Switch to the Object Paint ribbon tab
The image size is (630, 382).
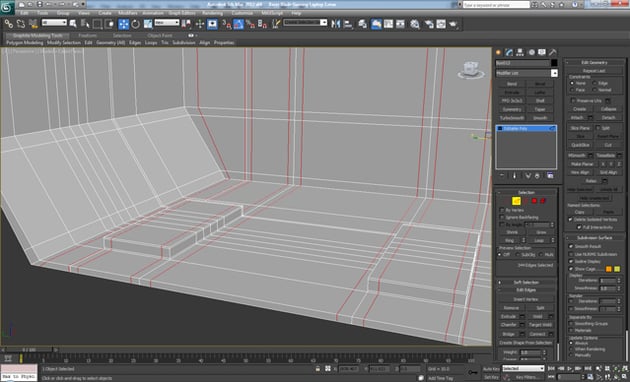[x=160, y=35]
